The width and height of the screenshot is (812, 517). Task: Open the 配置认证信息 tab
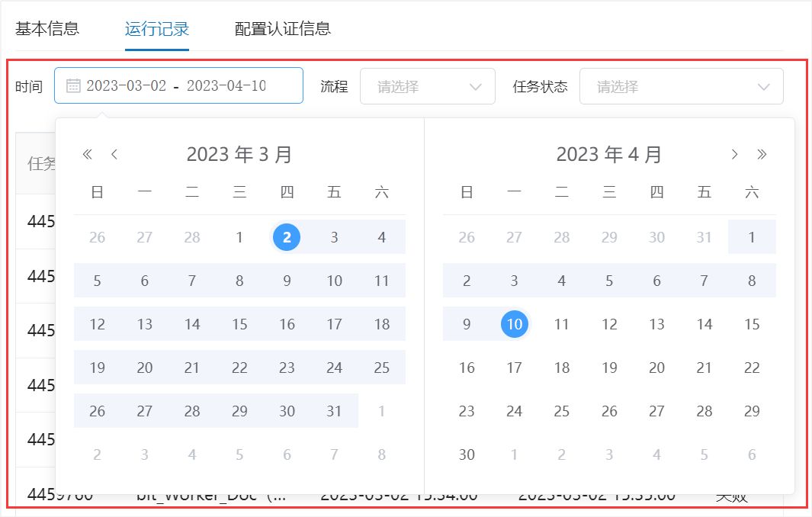282,29
